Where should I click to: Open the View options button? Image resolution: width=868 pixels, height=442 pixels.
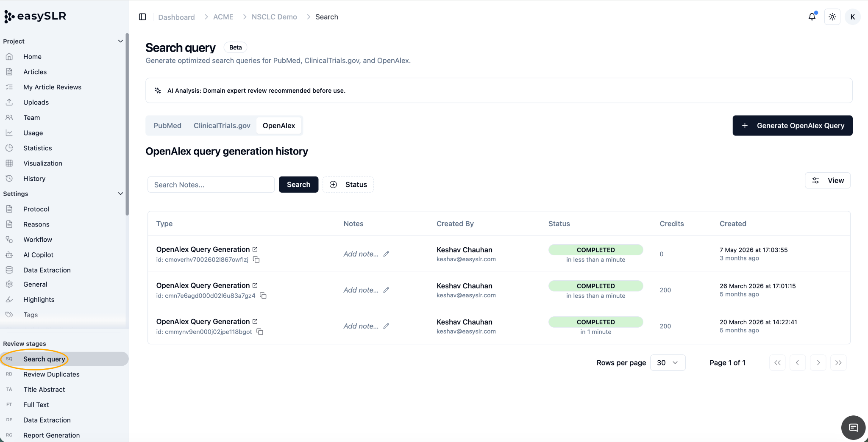click(827, 180)
